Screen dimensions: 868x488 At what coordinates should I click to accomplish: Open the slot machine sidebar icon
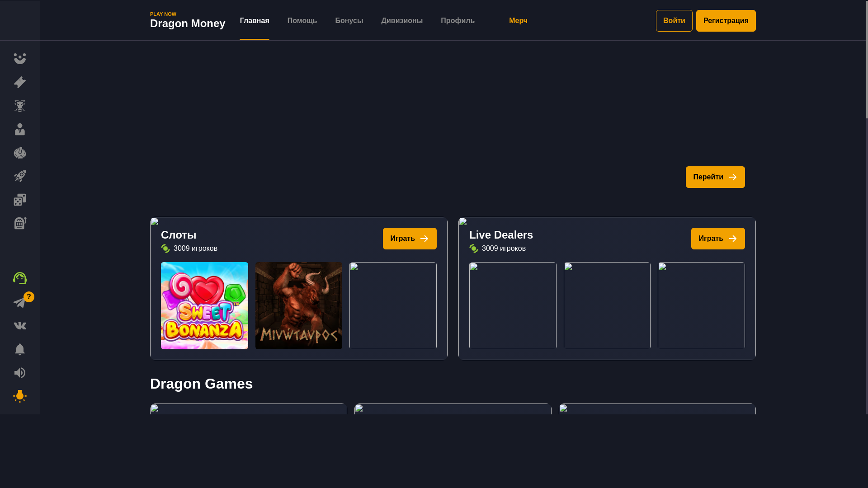(x=20, y=223)
